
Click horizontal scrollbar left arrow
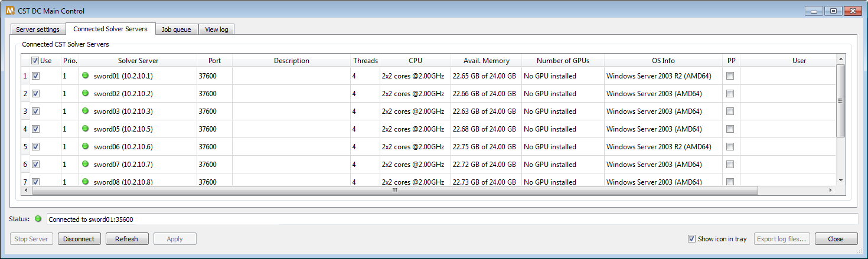(26, 190)
